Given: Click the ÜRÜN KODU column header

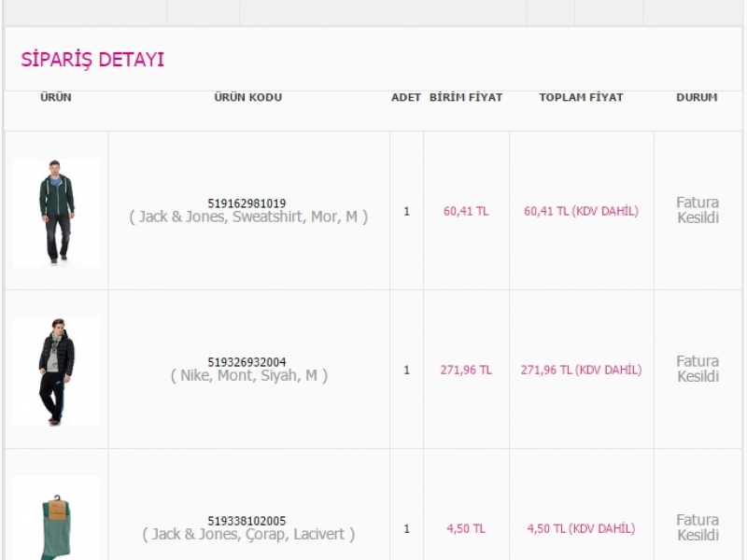Looking at the screenshot, I should coord(248,97).
